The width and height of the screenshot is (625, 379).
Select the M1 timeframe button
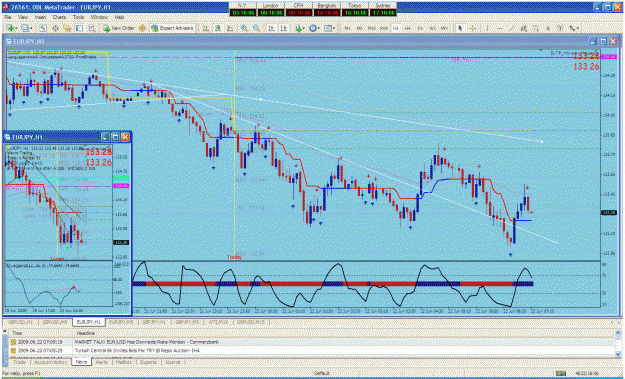coord(348,28)
